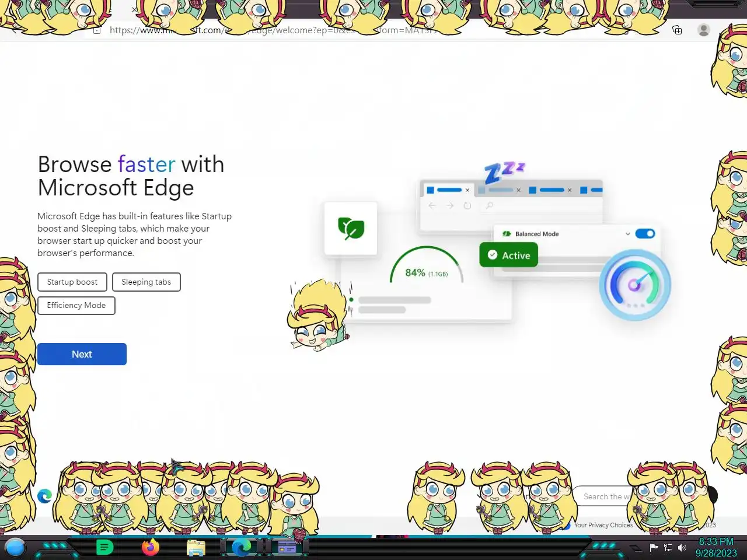The image size is (747, 560).
Task: View site information icon left of the URL
Action: pos(97,30)
